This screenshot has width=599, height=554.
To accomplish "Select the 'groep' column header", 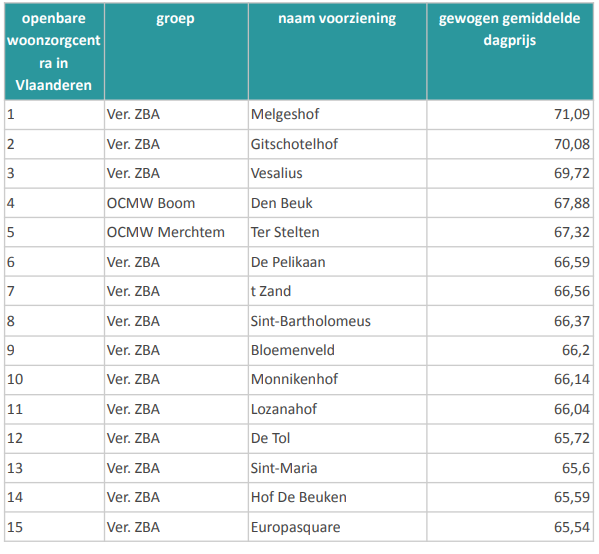I will [x=176, y=52].
